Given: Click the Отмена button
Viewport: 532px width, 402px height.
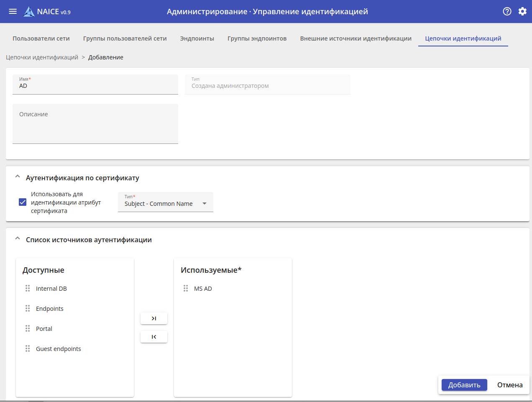Looking at the screenshot, I should click(x=509, y=385).
